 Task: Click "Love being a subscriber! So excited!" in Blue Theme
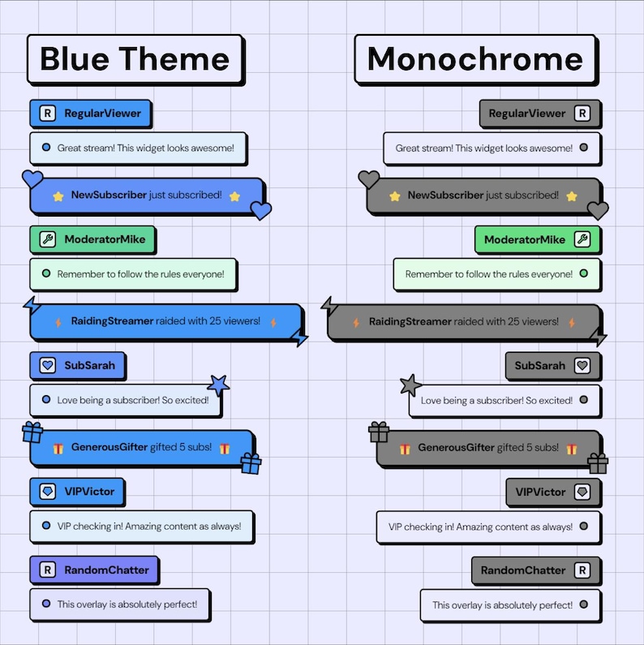pyautogui.click(x=133, y=400)
